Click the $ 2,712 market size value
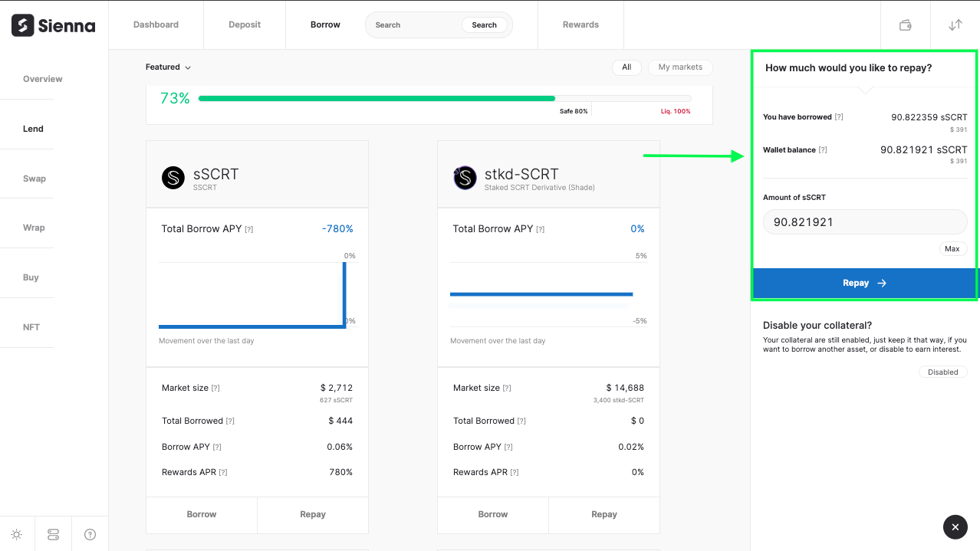This screenshot has width=980, height=551. (337, 389)
